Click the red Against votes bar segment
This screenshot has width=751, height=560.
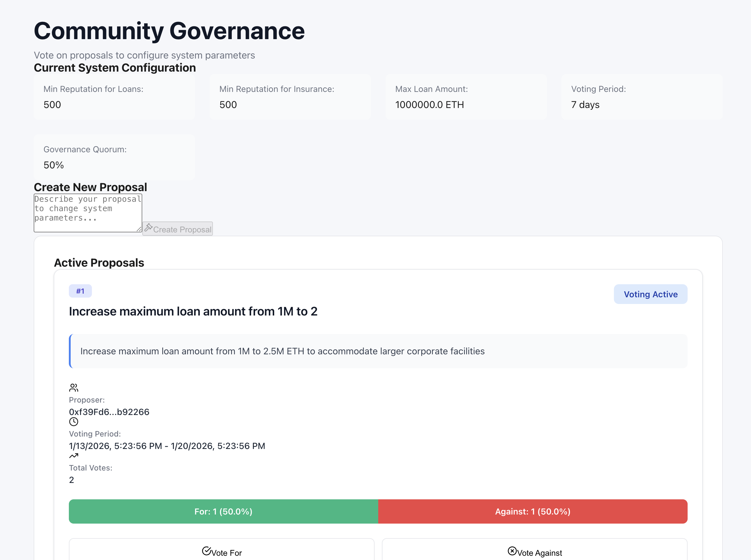tap(532, 511)
